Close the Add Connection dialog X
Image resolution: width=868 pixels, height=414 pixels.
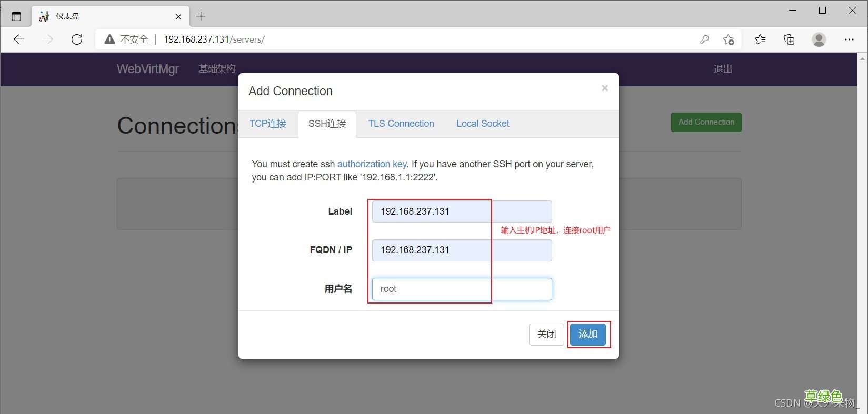coord(605,88)
